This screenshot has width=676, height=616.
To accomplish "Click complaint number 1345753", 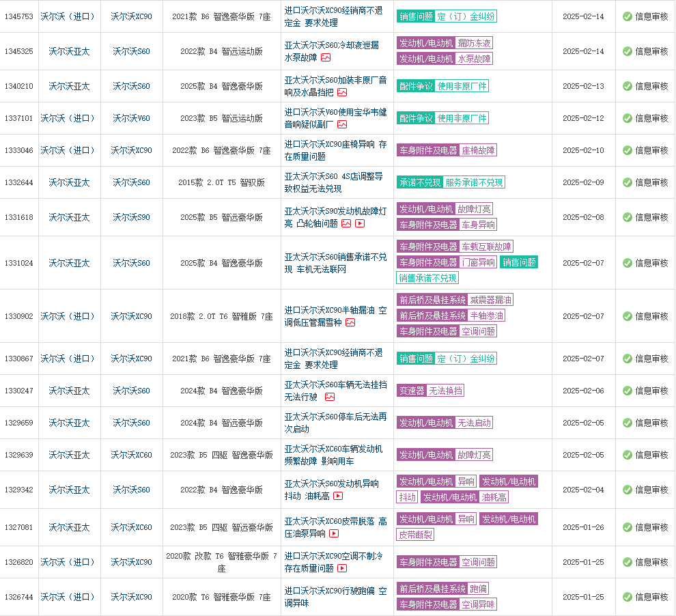I will click(x=19, y=16).
